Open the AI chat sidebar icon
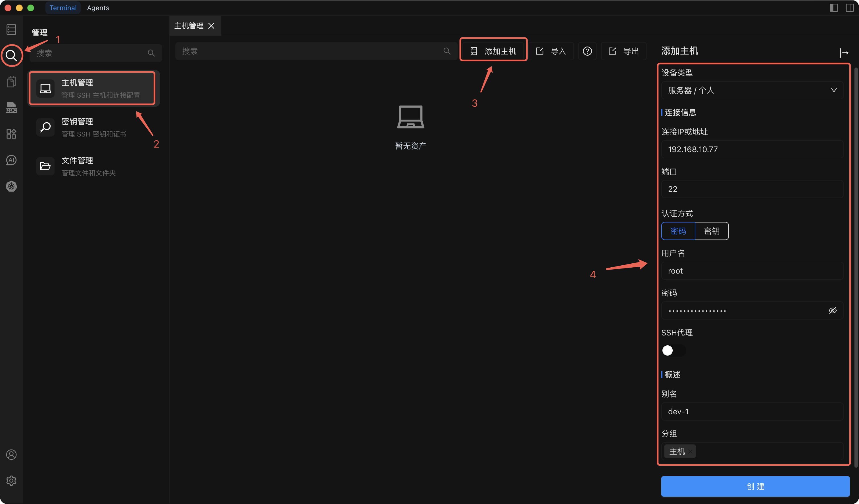Screen dimensions: 859x504 (11, 160)
